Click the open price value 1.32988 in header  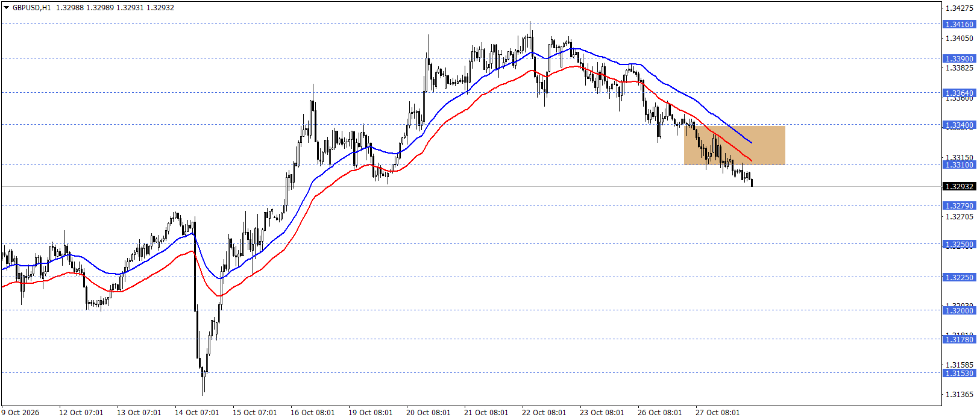[69, 8]
